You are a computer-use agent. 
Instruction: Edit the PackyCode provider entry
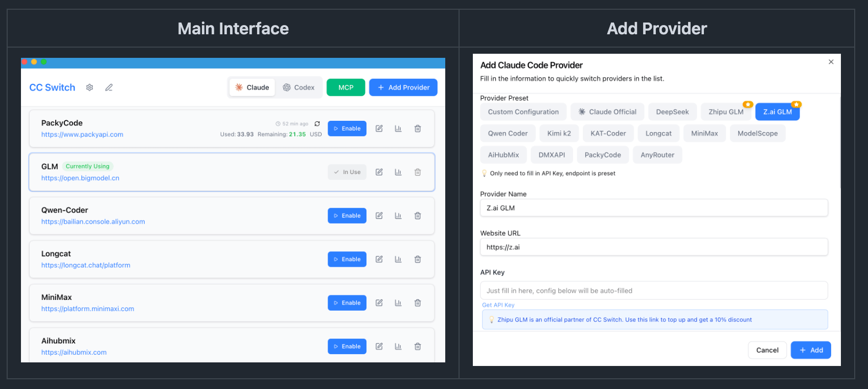point(379,128)
